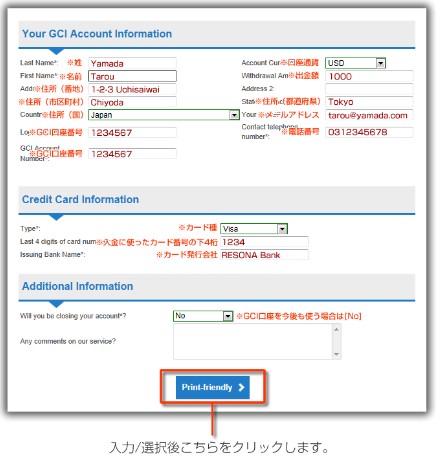
Task: Click the Last Name field containing Yamada
Action: 132,63
